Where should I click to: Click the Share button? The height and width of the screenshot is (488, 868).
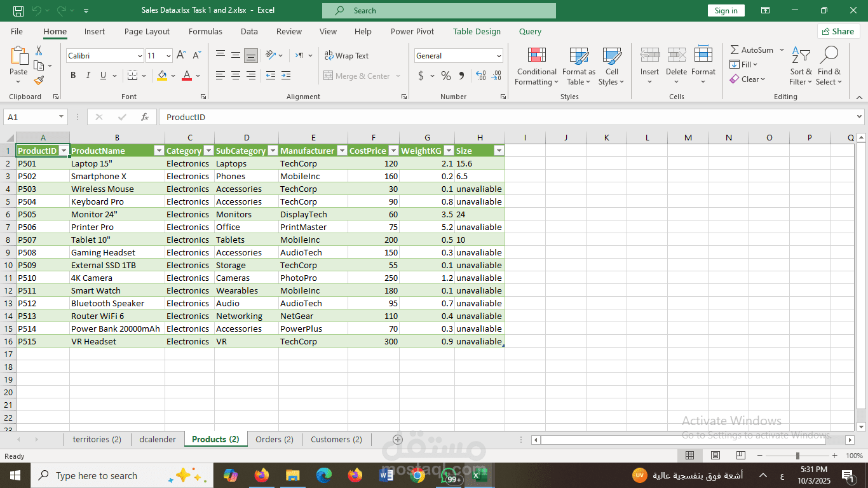pos(838,31)
